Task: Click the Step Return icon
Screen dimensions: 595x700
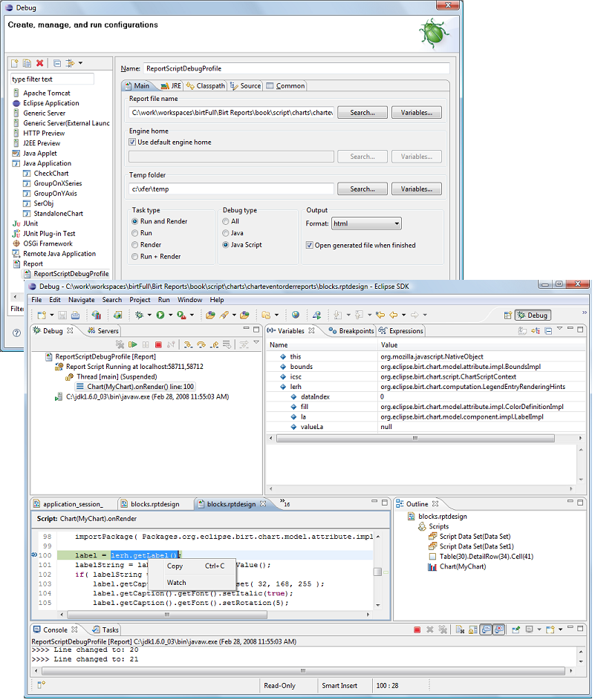Action: tap(215, 344)
